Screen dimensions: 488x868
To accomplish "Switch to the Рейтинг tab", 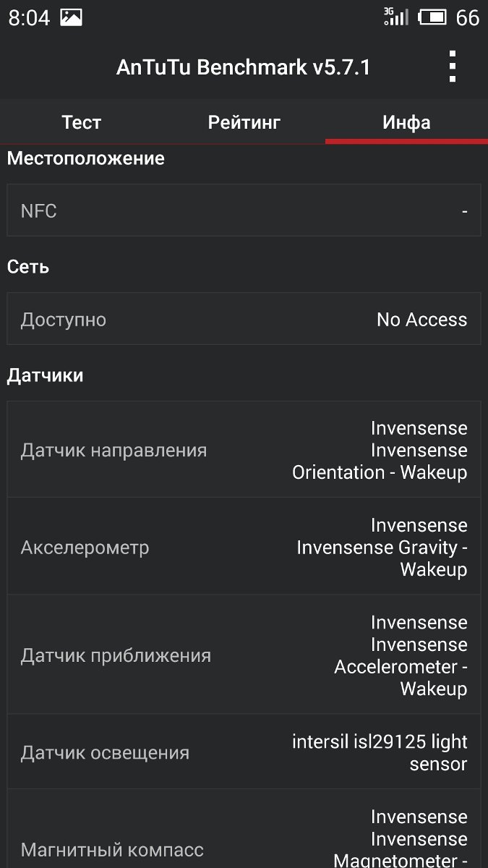I will [244, 122].
